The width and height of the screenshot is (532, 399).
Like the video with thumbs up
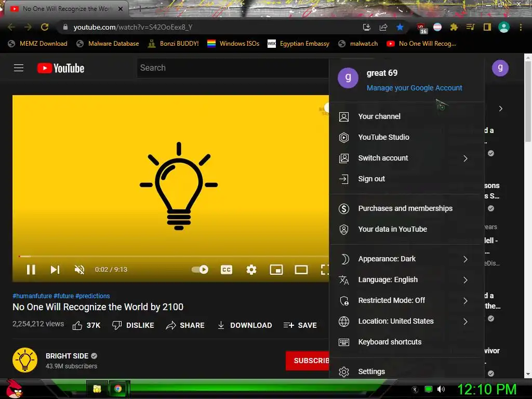point(87,325)
